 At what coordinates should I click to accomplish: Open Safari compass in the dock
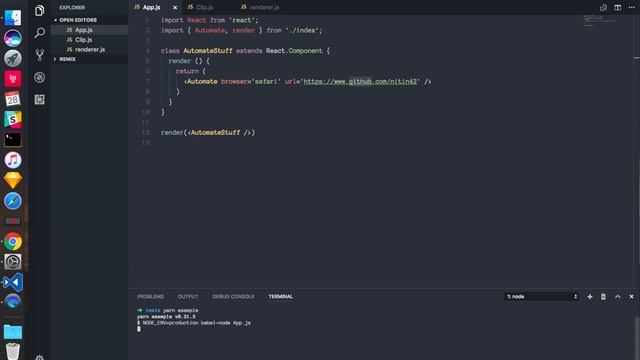coord(13,201)
